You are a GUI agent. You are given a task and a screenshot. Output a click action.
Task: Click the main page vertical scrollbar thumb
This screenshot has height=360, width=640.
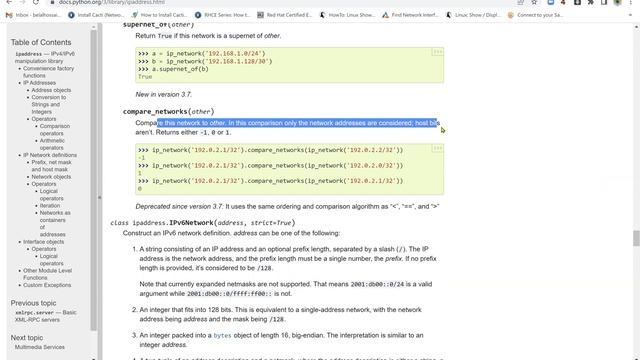pyautogui.click(x=636, y=238)
